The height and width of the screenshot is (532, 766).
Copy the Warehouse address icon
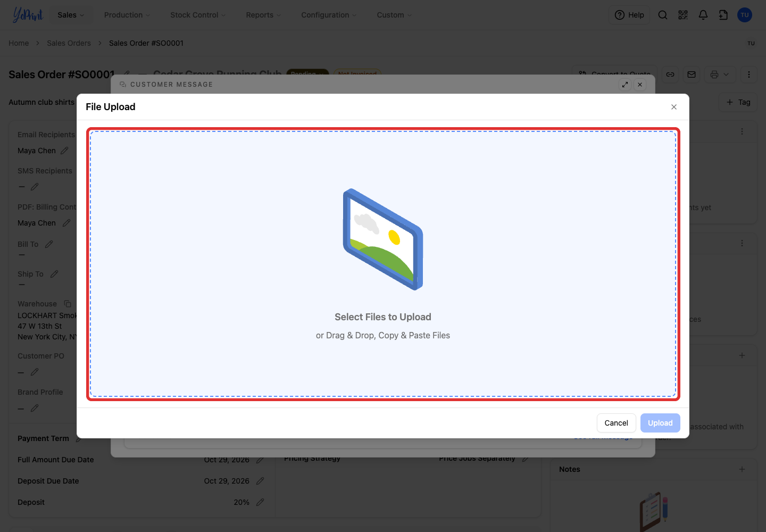(x=68, y=304)
